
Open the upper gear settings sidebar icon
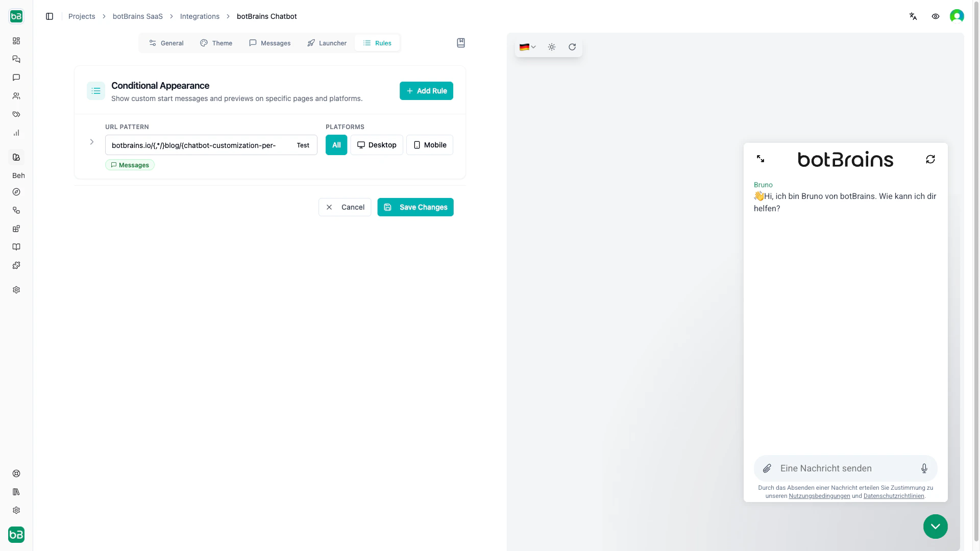[x=16, y=290]
